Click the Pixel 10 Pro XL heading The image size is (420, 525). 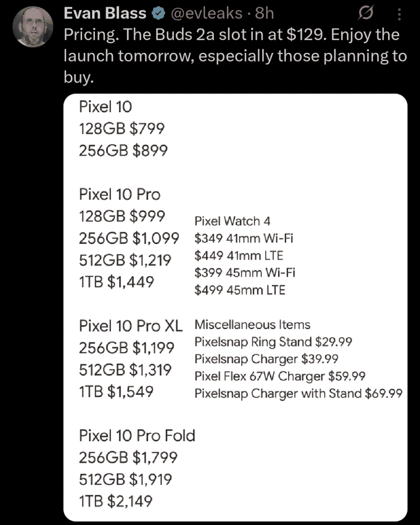(131, 326)
